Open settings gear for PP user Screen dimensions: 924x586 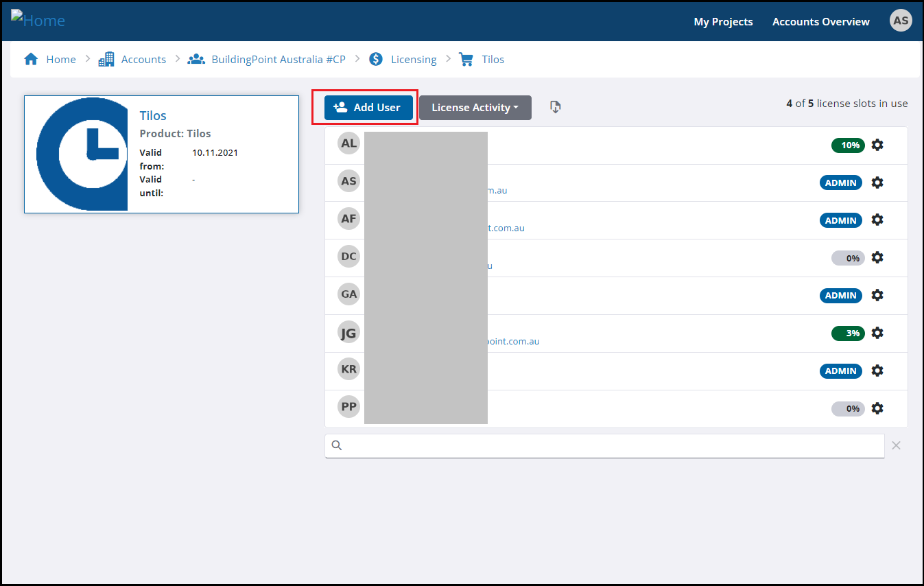[x=877, y=408]
